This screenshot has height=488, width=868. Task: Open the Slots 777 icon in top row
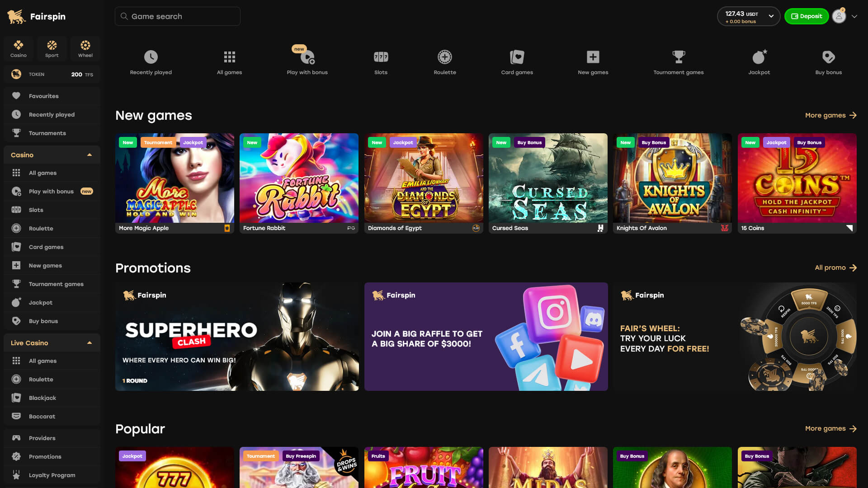click(x=381, y=57)
